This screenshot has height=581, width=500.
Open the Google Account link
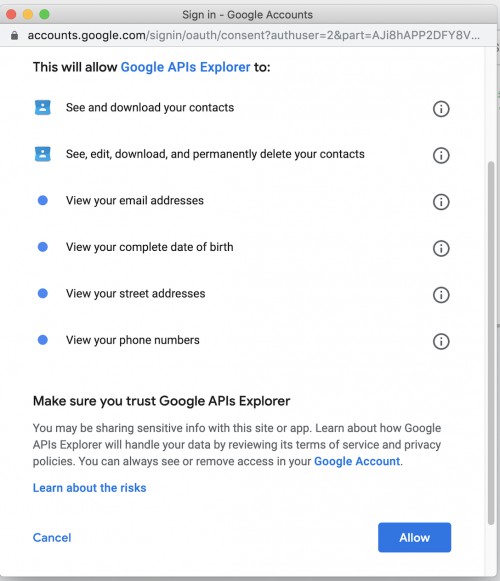click(x=357, y=461)
